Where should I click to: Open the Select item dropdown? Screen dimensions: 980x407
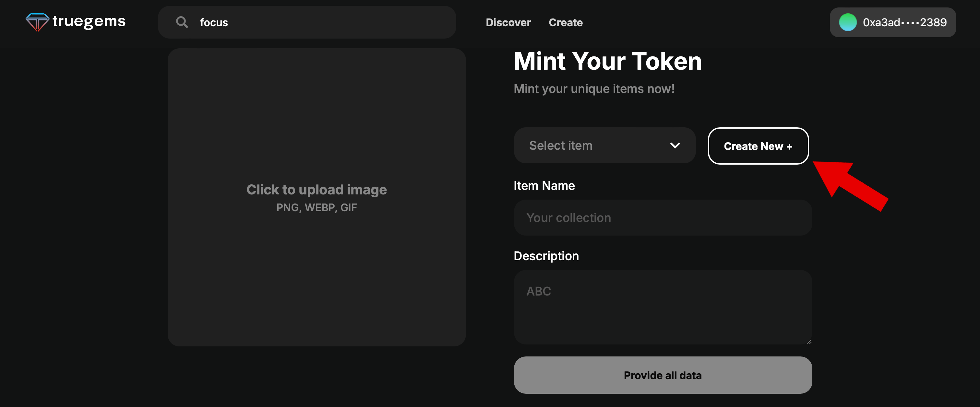tap(604, 145)
